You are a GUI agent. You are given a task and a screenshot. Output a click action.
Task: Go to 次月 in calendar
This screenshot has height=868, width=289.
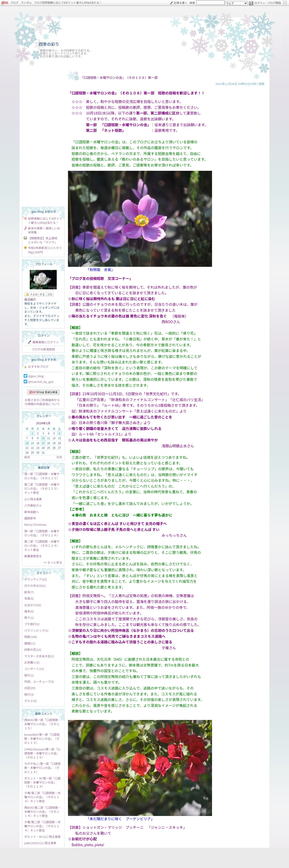[x=59, y=457]
